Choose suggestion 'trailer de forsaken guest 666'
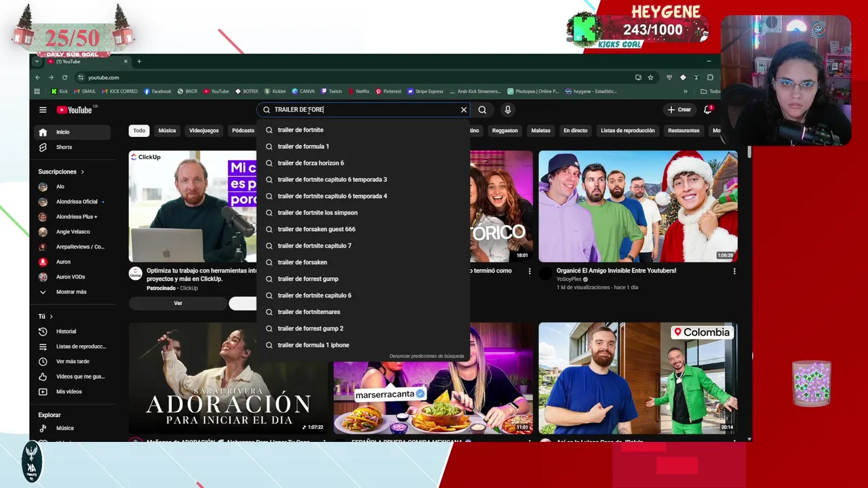This screenshot has height=488, width=868. pos(363,229)
